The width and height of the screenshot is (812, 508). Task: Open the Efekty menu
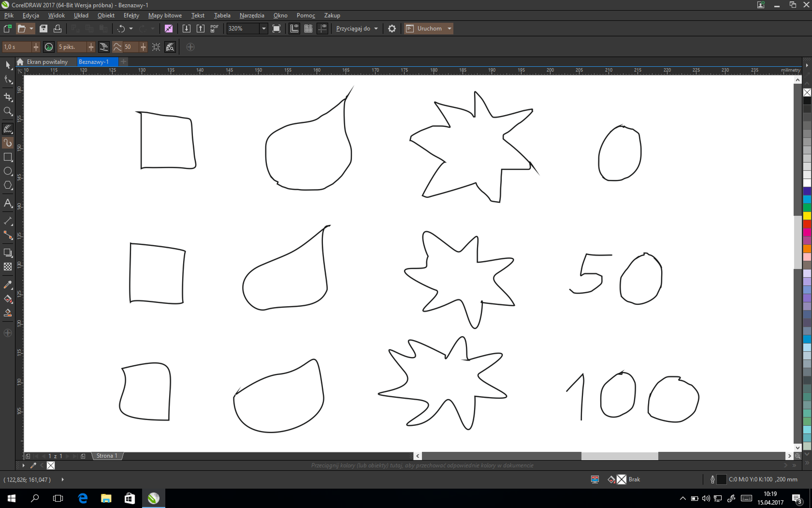(131, 16)
